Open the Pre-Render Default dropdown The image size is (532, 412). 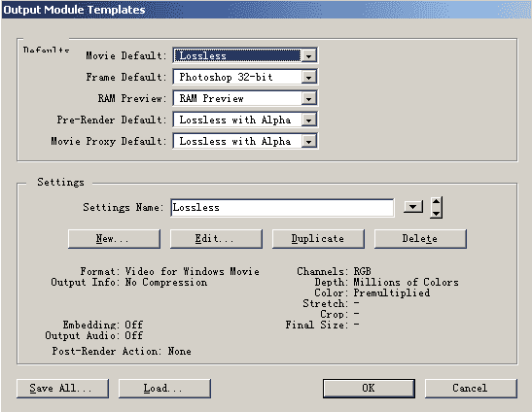[245, 120]
